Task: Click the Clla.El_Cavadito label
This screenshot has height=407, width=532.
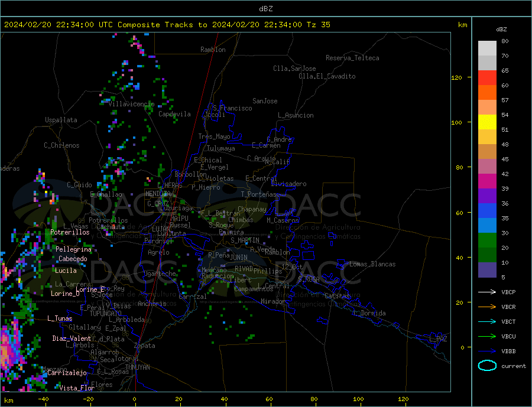Action: [327, 76]
